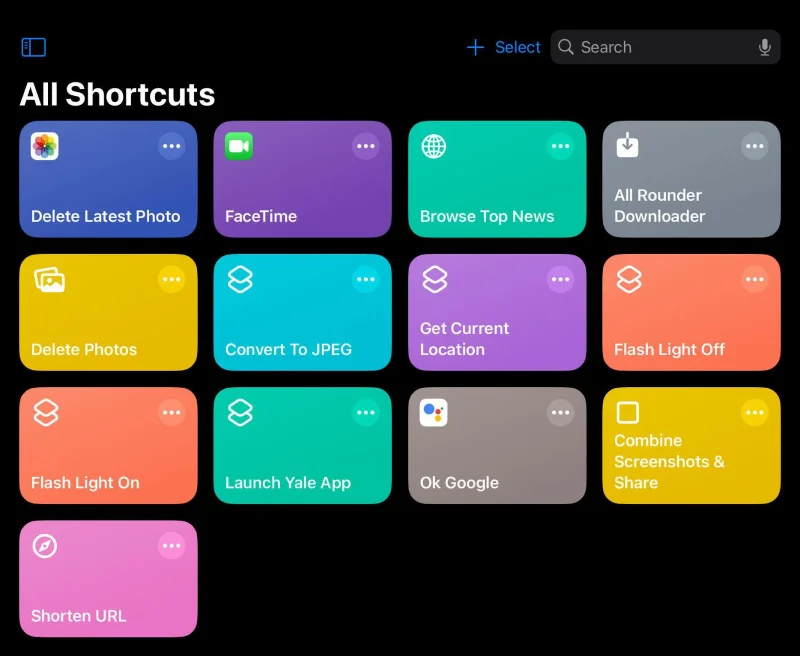
Task: Tap the layers icon on Get Current Location
Action: click(x=435, y=280)
